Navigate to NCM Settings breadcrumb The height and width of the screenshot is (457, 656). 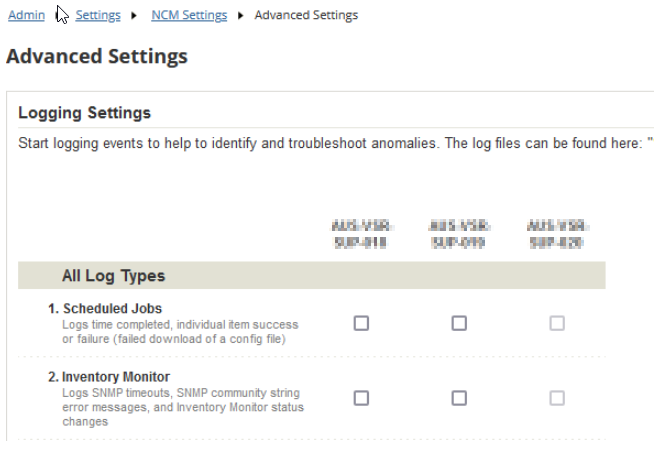point(189,15)
